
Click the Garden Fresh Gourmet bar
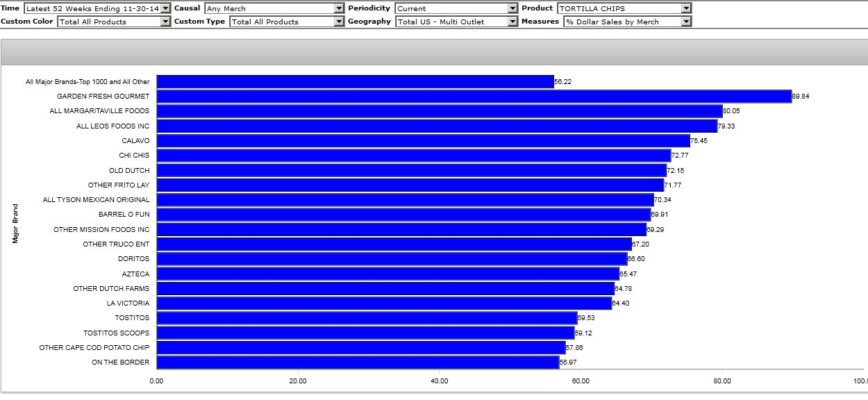(474, 97)
